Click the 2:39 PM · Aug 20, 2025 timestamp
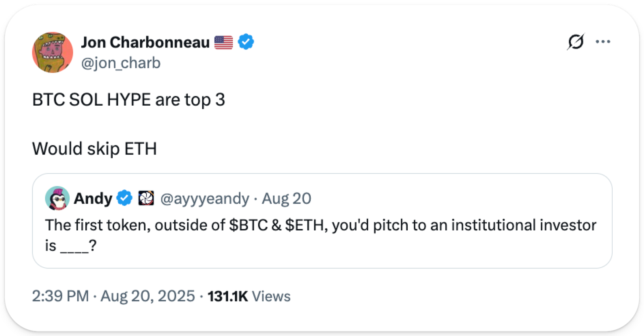Image resolution: width=644 pixels, height=336 pixels. click(113, 296)
